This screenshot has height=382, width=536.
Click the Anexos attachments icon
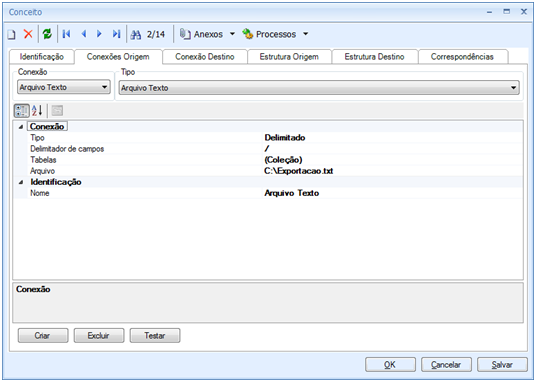coord(185,34)
